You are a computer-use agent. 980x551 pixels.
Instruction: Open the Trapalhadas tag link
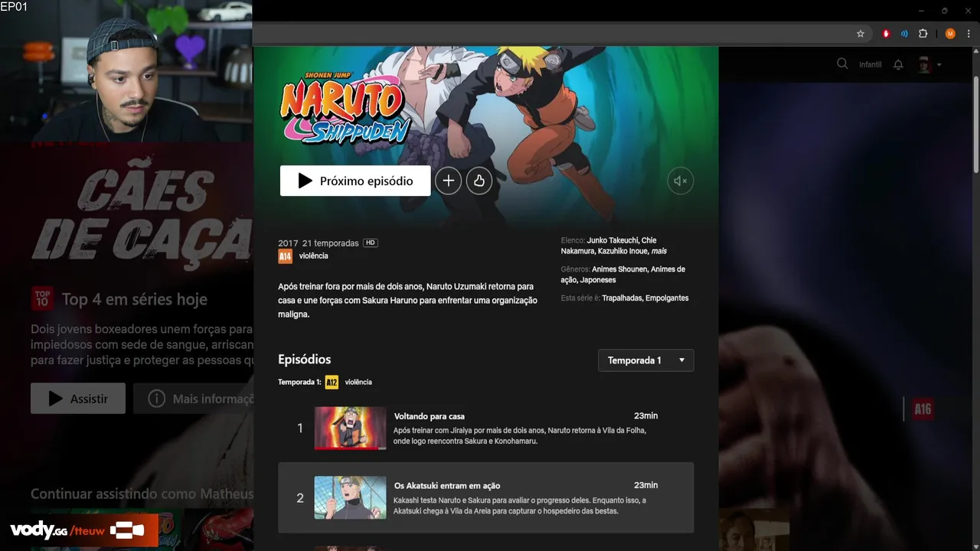click(622, 298)
